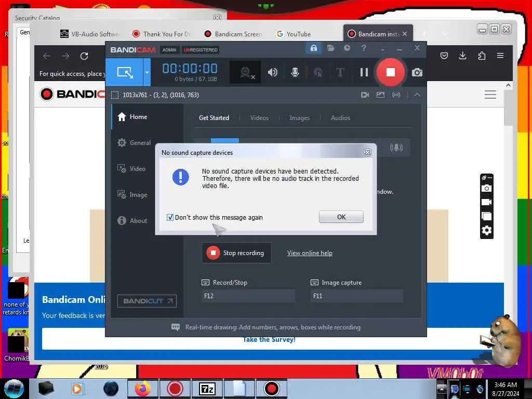
Task: Close the Bandicam install browser tab
Action: pyautogui.click(x=404, y=34)
